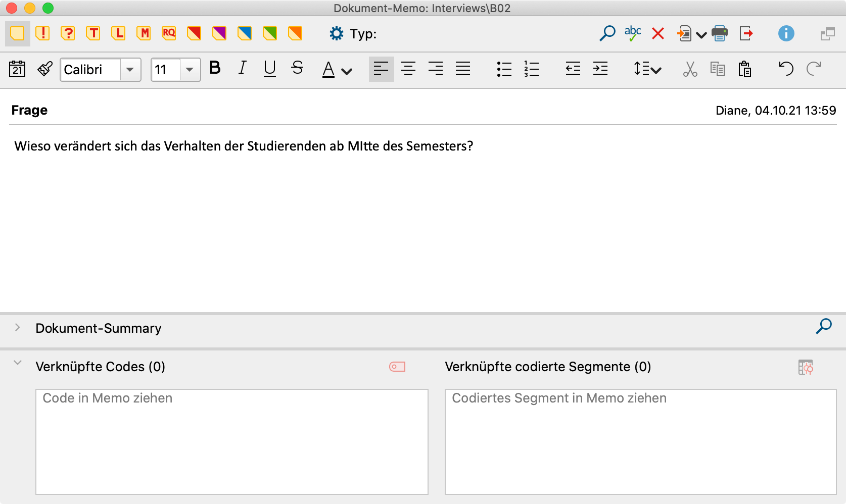846x504 pixels.
Task: Select the red-yellow memo type icon
Action: click(x=194, y=34)
